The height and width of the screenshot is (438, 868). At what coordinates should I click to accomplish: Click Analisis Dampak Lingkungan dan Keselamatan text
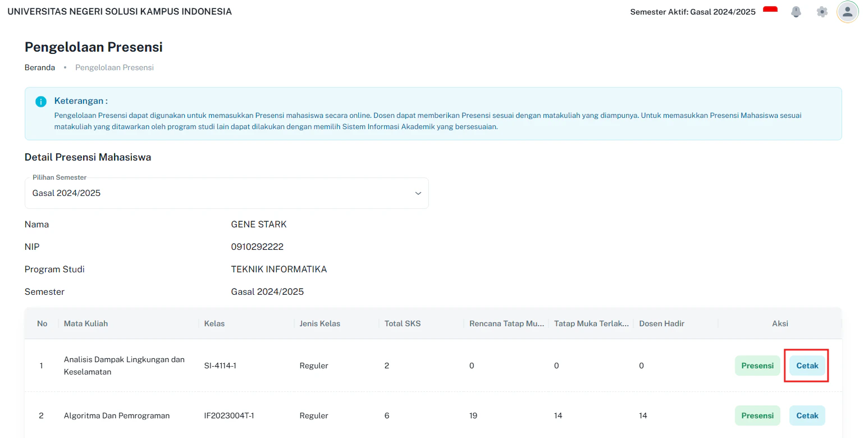124,366
